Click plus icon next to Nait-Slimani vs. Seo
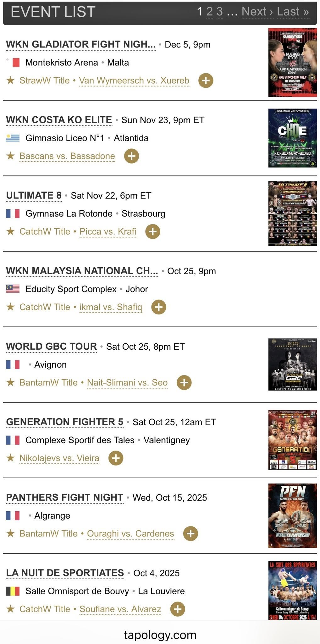The image size is (320, 644). click(x=184, y=382)
